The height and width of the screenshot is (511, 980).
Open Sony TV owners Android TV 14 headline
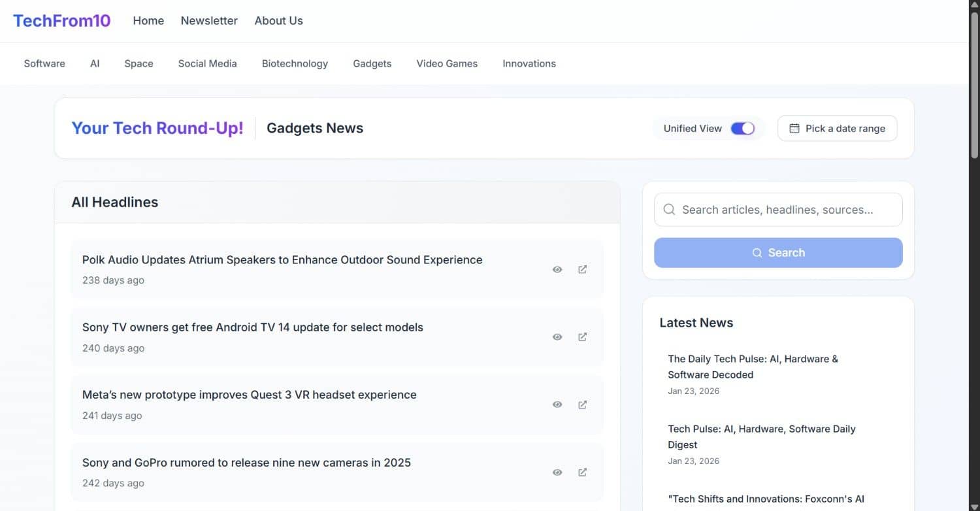pyautogui.click(x=253, y=327)
